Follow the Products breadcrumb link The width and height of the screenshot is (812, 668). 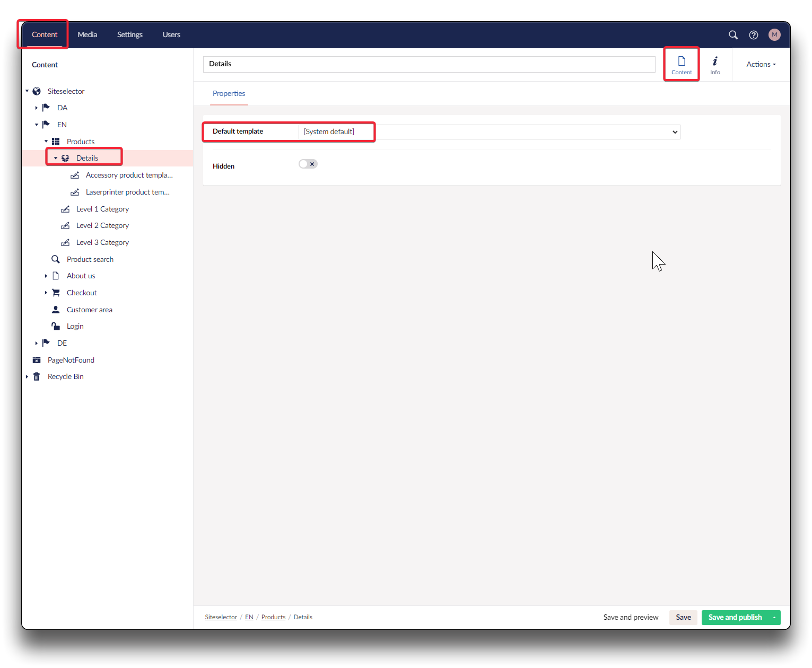pos(274,617)
